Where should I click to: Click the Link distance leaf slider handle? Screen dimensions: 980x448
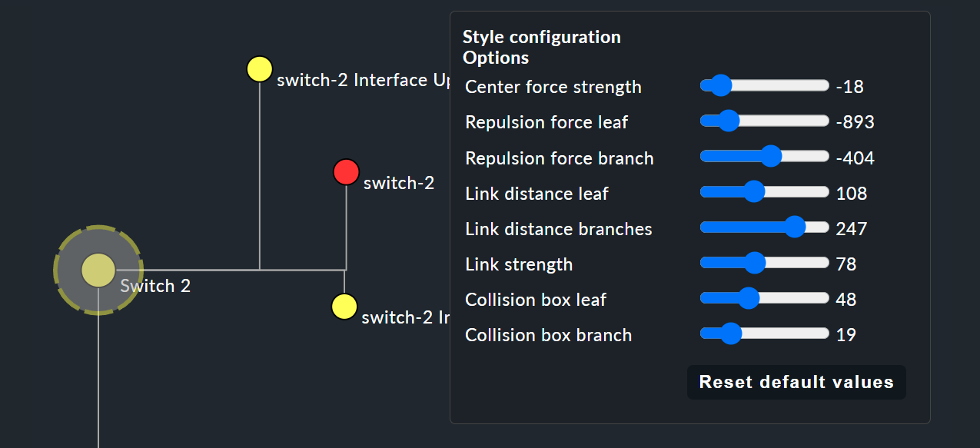pyautogui.click(x=754, y=191)
